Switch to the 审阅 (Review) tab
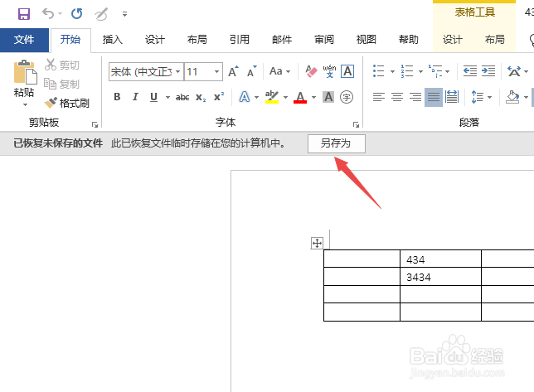The image size is (534, 392). pos(324,40)
